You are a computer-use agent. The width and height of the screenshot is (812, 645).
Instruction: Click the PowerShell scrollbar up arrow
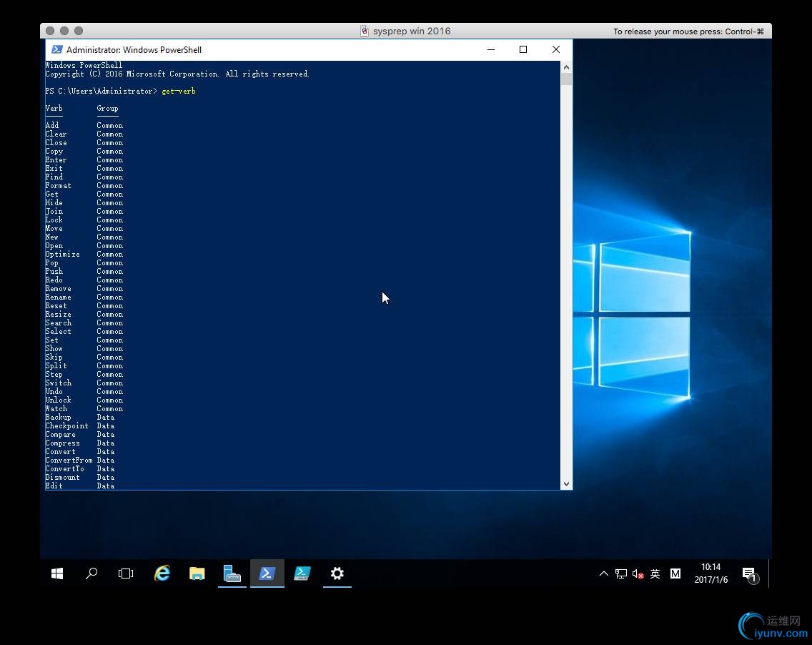[566, 67]
